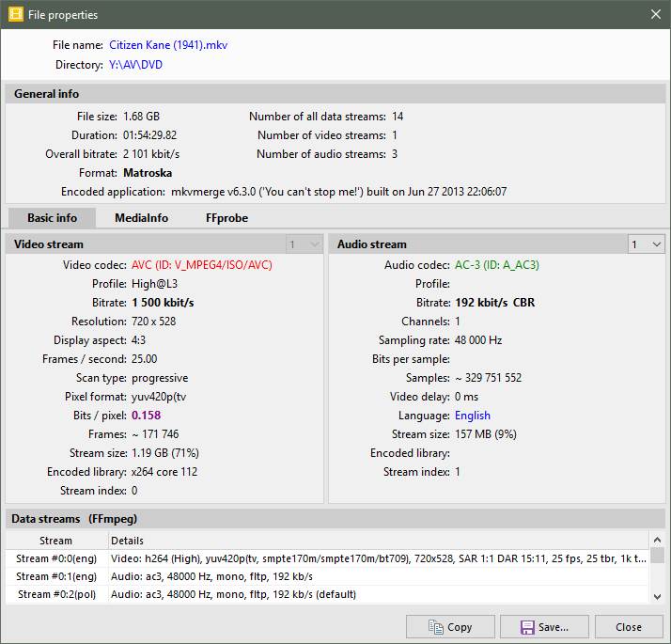The width and height of the screenshot is (671, 644).
Task: Click the duration value 01:54:29.82
Action: [149, 135]
